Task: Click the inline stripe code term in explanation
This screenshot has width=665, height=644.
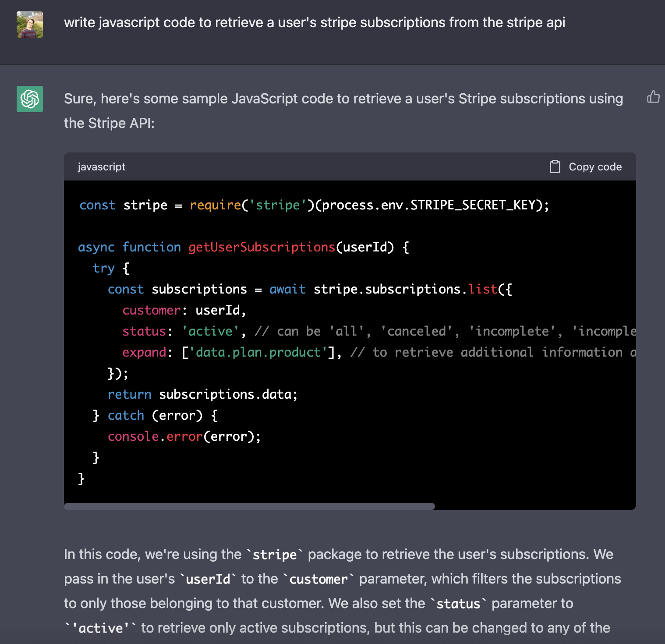Action: point(275,555)
